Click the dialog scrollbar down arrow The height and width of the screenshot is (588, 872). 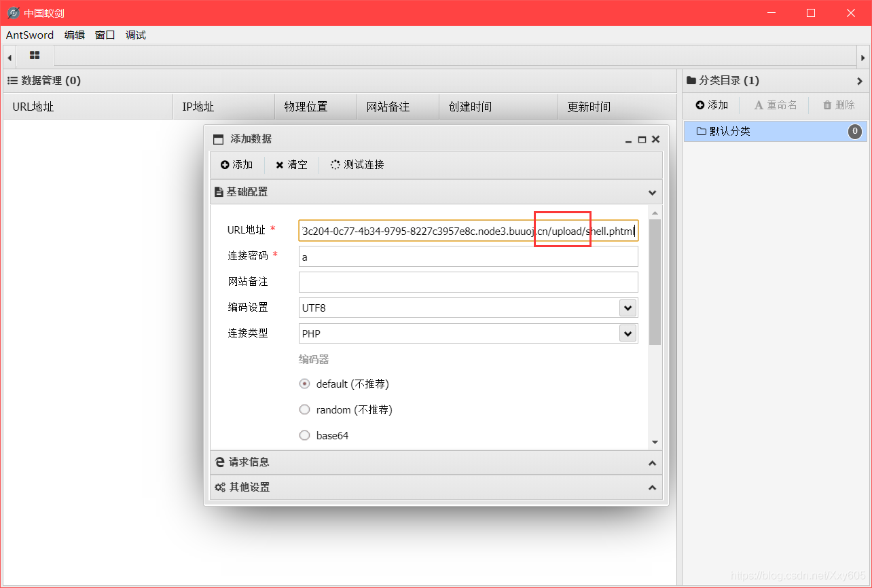tap(655, 442)
